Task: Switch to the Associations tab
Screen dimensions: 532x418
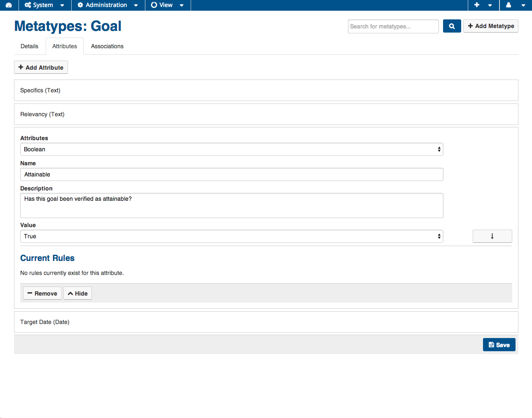Action: coord(107,46)
